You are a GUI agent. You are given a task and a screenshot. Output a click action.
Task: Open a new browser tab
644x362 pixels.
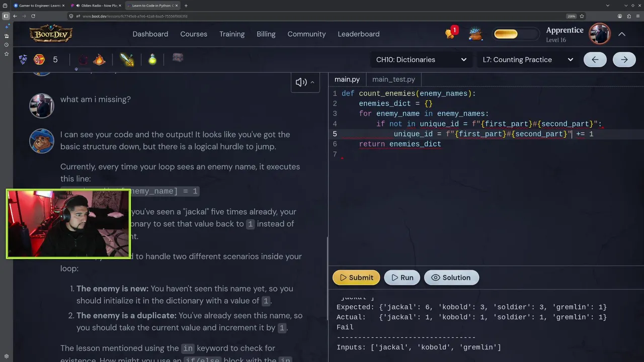[x=186, y=6]
